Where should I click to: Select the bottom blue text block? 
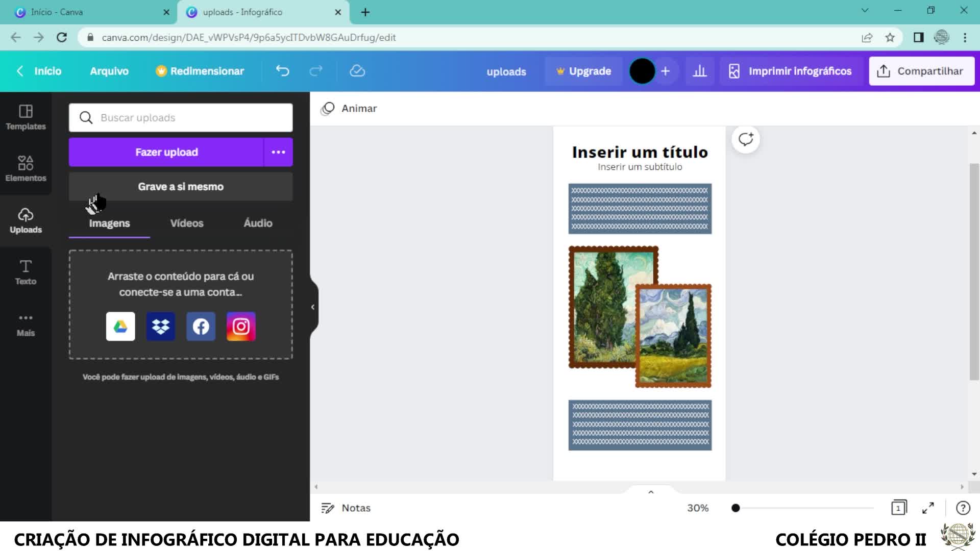[640, 425]
